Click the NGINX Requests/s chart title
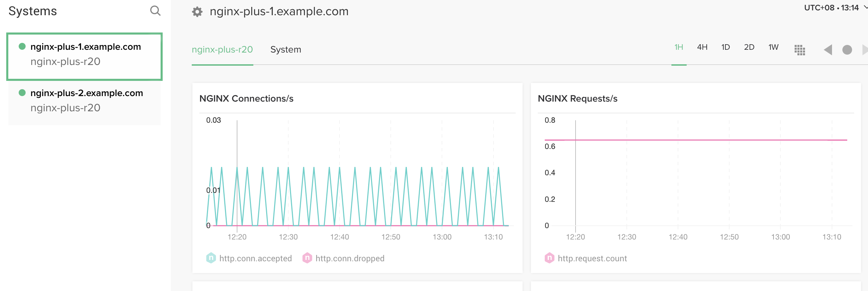 point(578,98)
